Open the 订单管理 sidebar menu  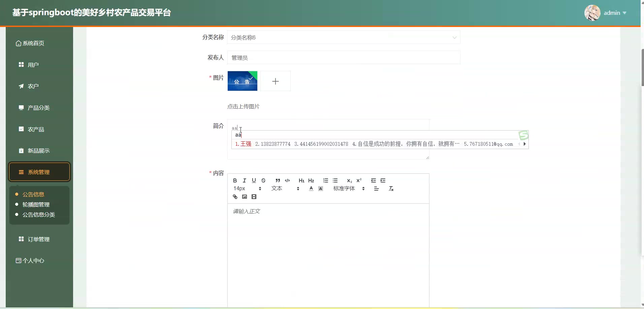point(38,239)
